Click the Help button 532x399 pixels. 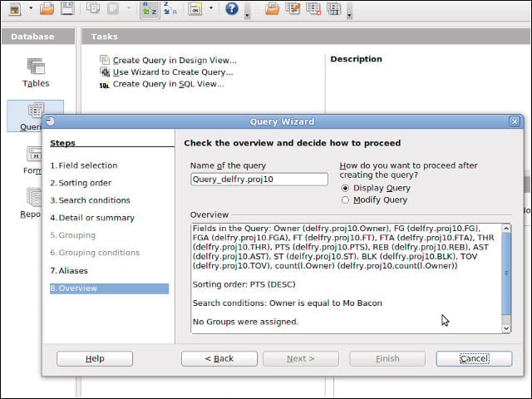[95, 358]
